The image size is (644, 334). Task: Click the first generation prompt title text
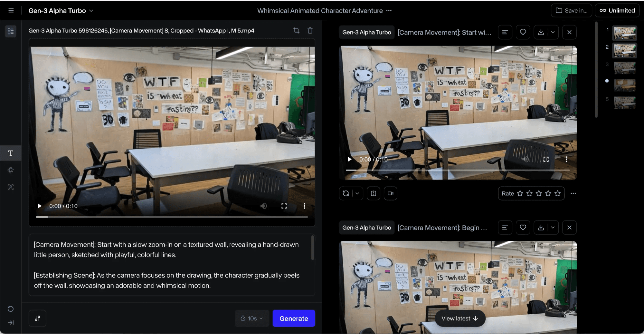click(x=444, y=32)
